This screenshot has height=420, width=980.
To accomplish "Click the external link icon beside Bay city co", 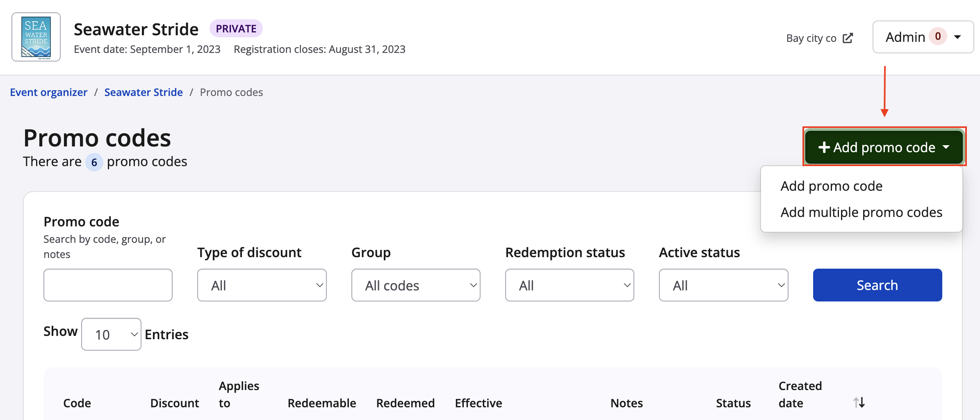I will (x=848, y=38).
